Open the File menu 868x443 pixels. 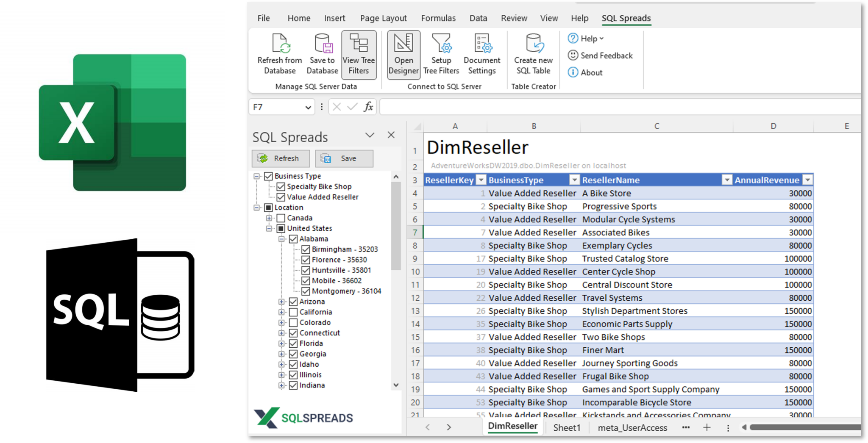tap(264, 18)
